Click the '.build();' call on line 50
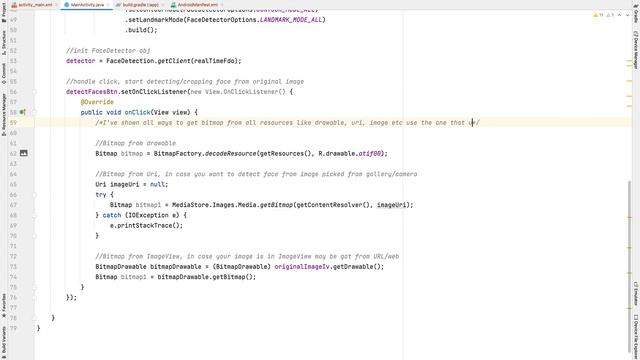Screen dimensions: 640x360 (x=141, y=30)
